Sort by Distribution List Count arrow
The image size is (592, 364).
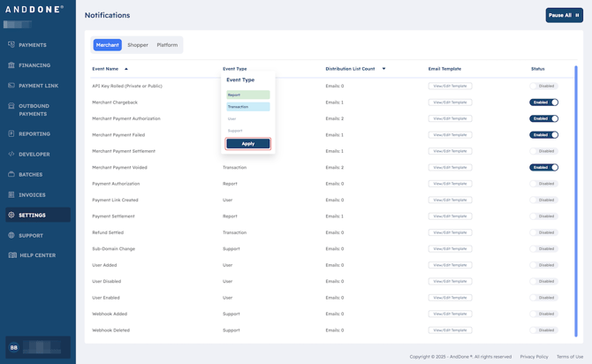383,69
